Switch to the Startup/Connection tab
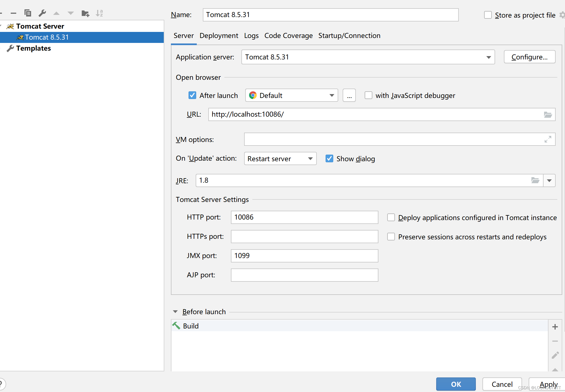565x392 pixels. click(349, 36)
